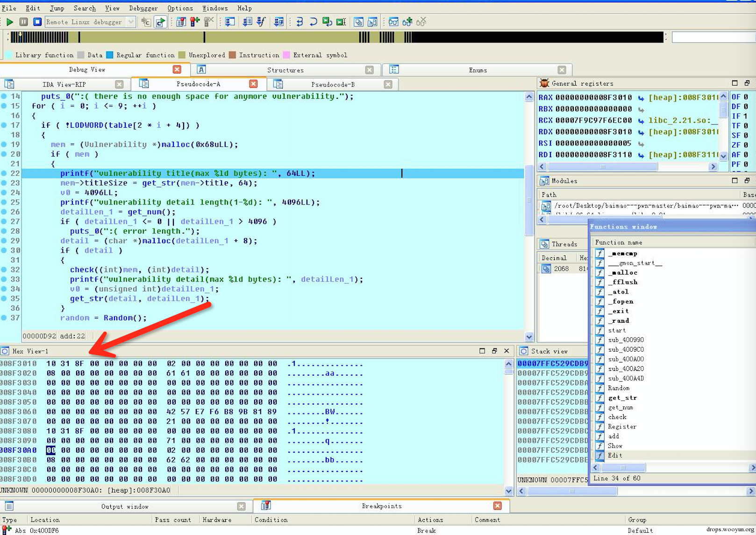This screenshot has width=756, height=535.
Task: Click the Add watch glasses icon
Action: pos(407,22)
